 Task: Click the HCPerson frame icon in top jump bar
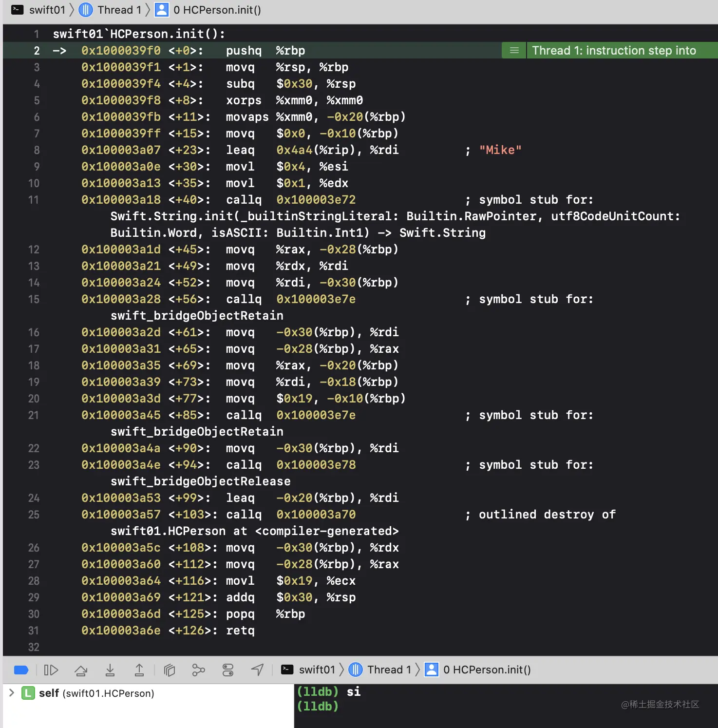[x=162, y=10]
